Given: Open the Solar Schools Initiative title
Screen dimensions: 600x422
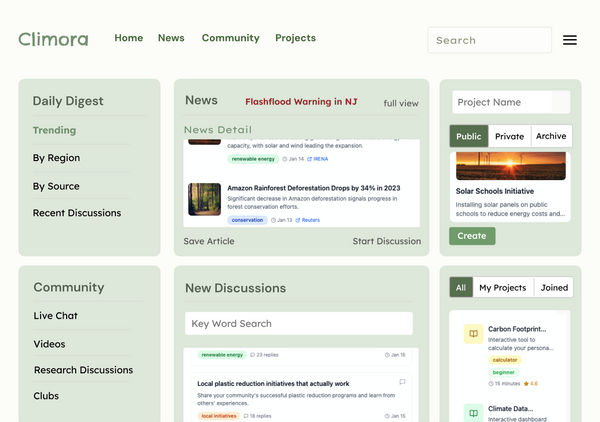Looking at the screenshot, I should point(494,191).
